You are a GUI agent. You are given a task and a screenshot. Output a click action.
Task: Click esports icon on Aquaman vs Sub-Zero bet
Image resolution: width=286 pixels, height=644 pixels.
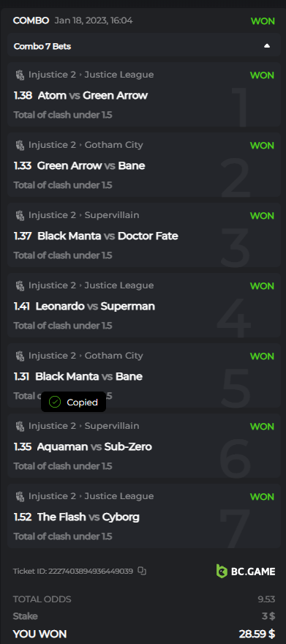20,426
